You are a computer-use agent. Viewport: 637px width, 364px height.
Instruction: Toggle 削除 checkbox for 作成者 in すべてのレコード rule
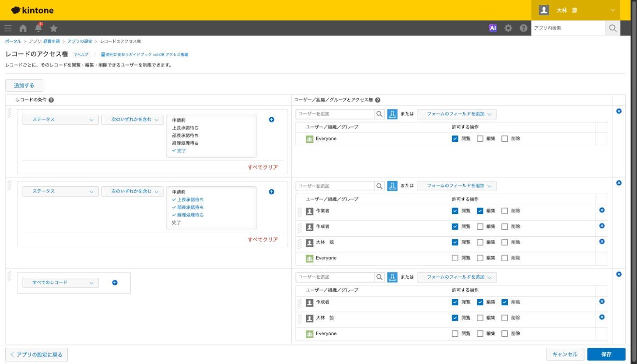(504, 302)
